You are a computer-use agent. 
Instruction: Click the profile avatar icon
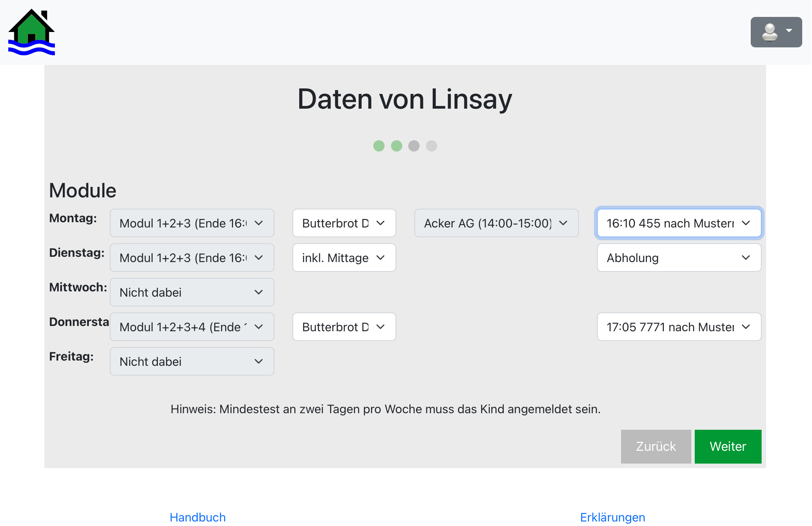coord(770,32)
